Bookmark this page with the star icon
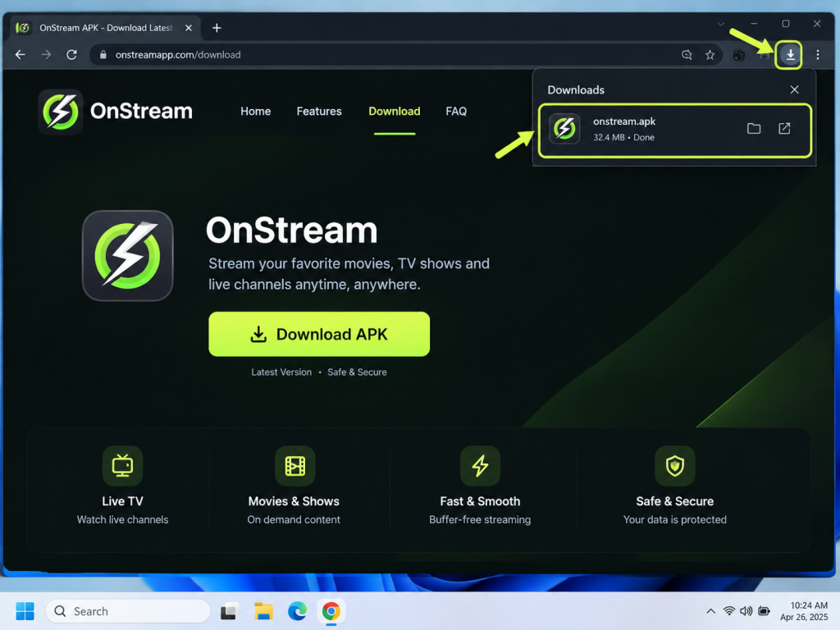The image size is (840, 630). pos(710,55)
